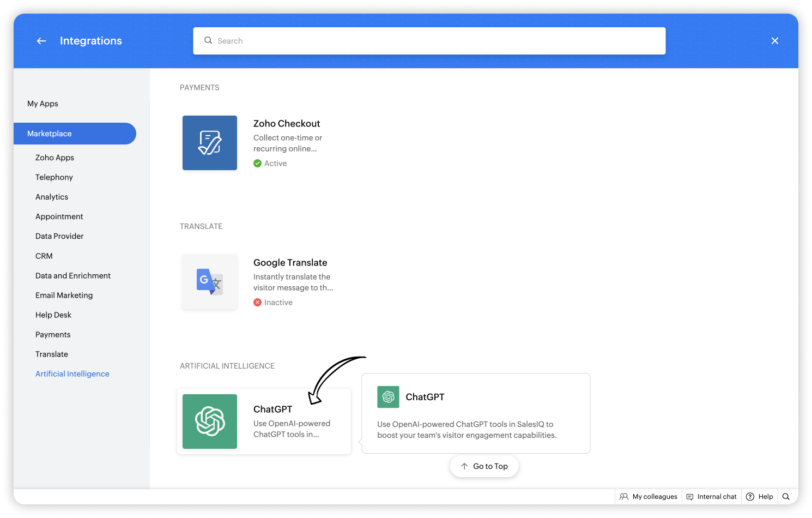Open the Zoho Checkout title

click(287, 124)
